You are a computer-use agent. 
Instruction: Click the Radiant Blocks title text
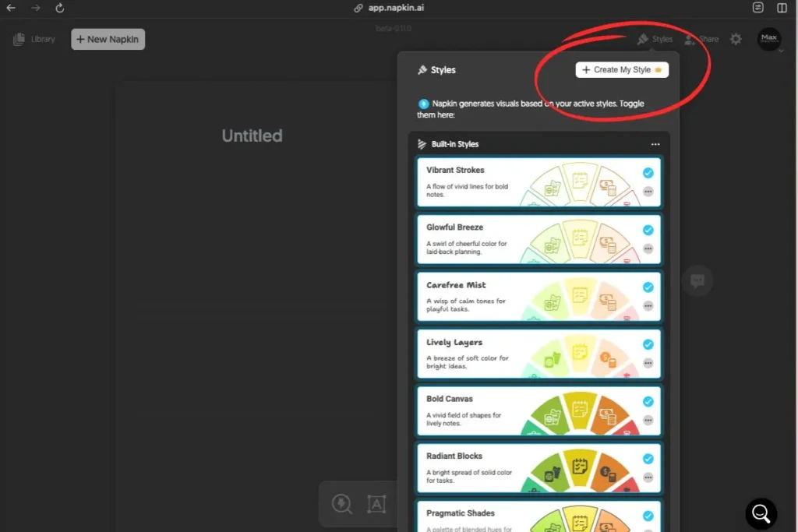click(454, 456)
